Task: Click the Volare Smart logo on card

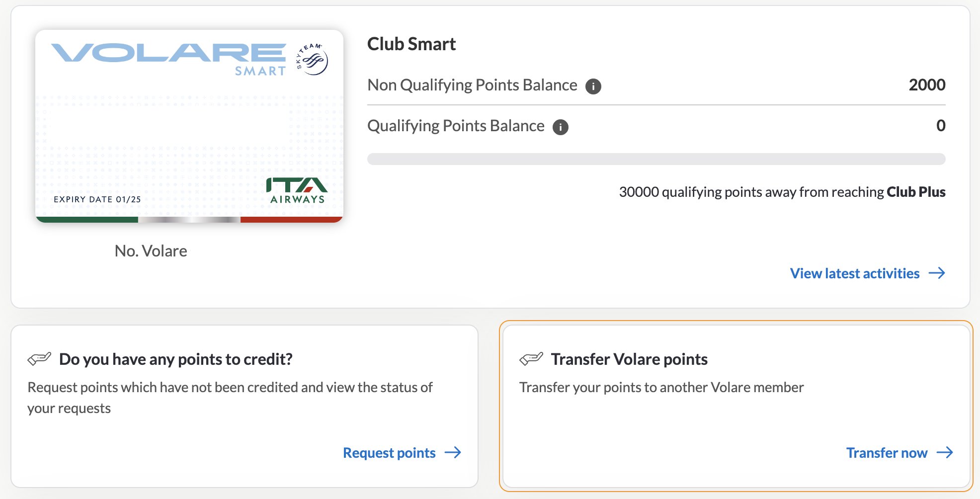Action: (169, 59)
